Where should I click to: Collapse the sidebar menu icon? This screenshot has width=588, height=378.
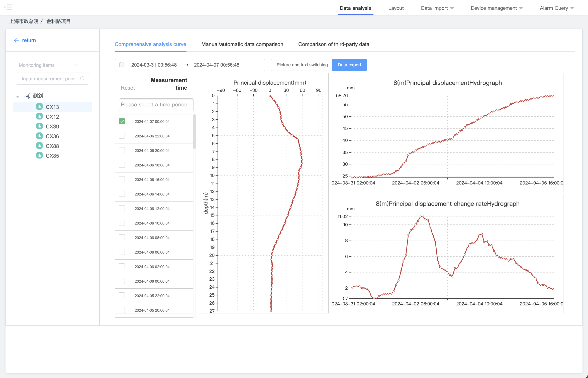point(8,7)
